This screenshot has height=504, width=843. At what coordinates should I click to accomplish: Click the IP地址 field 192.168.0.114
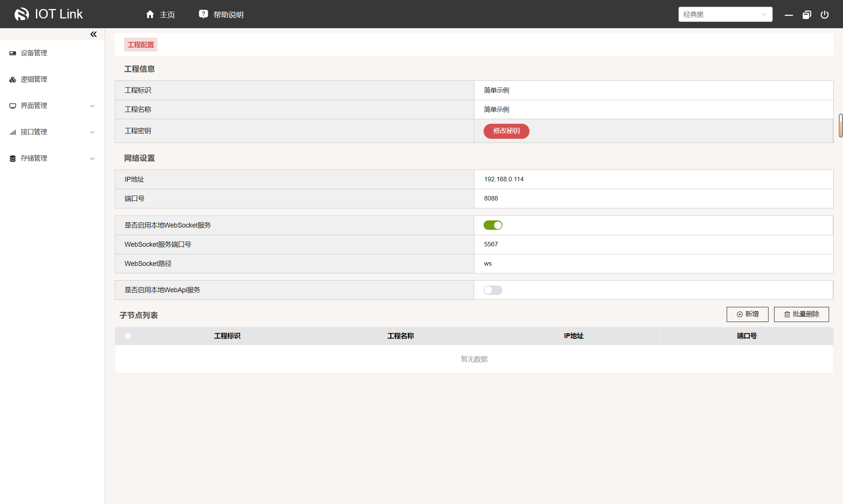653,179
